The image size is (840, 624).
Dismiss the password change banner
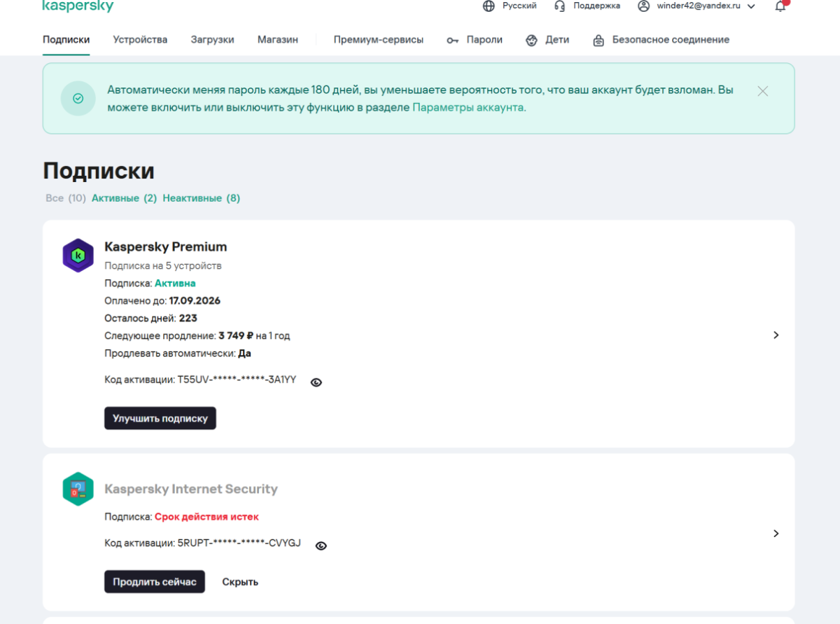(x=763, y=91)
